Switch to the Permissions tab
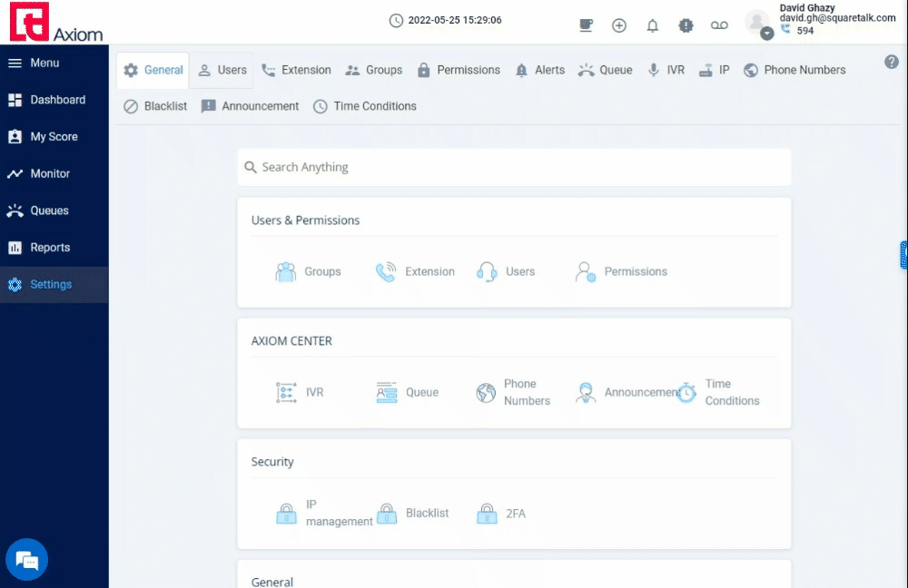The height and width of the screenshot is (588, 908). pos(459,70)
